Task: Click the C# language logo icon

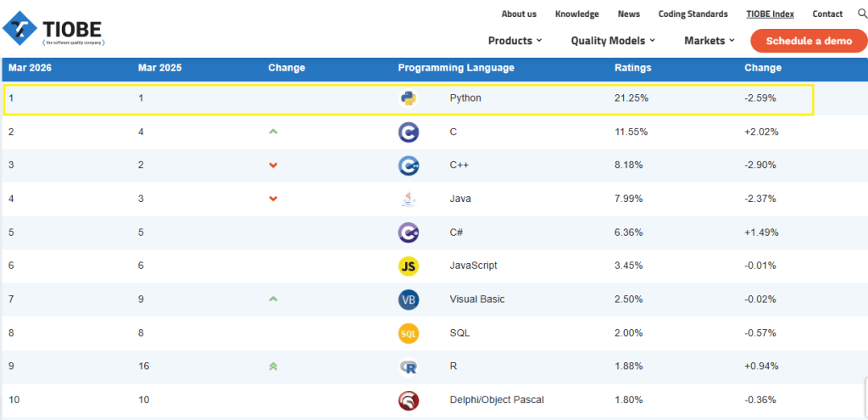Action: tap(409, 232)
